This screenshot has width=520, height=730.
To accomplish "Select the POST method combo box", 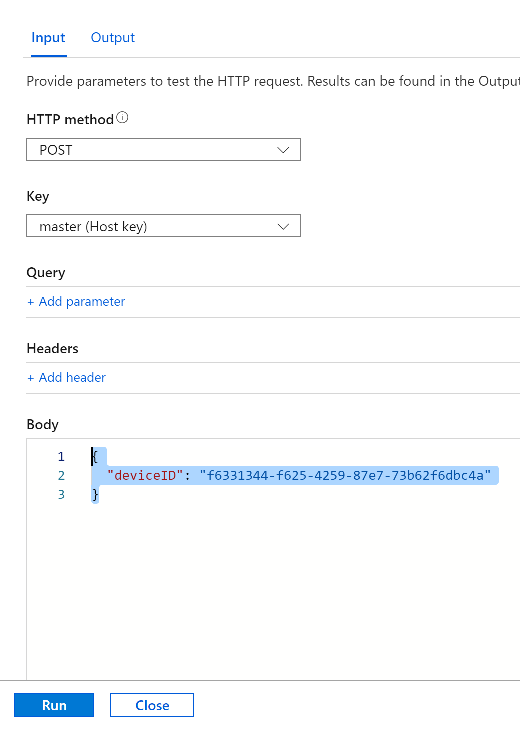I will click(163, 150).
